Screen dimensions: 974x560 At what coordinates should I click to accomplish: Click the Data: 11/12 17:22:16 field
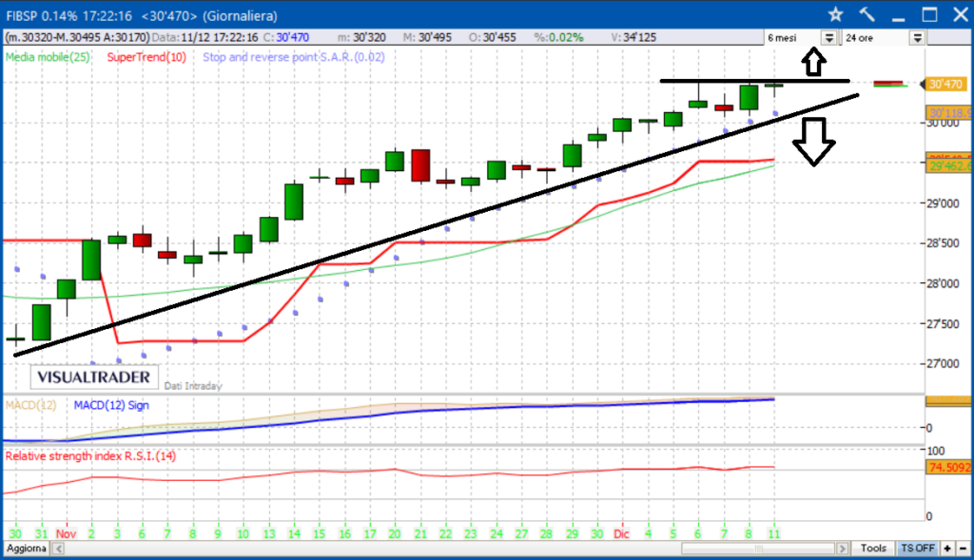(x=205, y=37)
